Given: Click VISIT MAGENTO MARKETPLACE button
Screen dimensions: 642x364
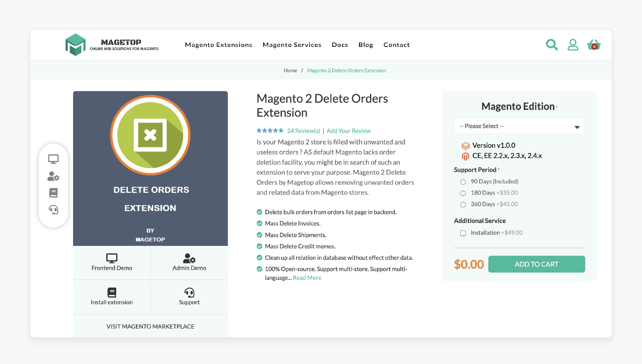Looking at the screenshot, I should pyautogui.click(x=150, y=326).
